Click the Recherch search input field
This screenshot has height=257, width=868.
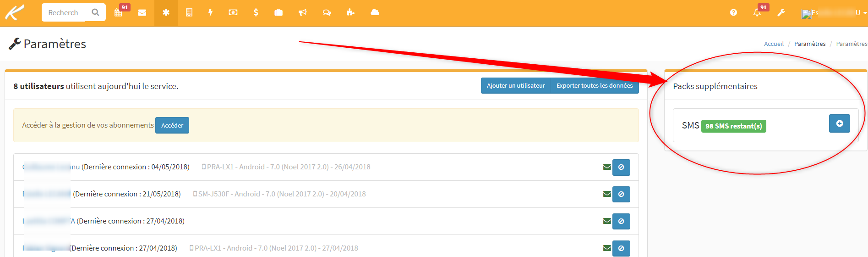coord(64,12)
